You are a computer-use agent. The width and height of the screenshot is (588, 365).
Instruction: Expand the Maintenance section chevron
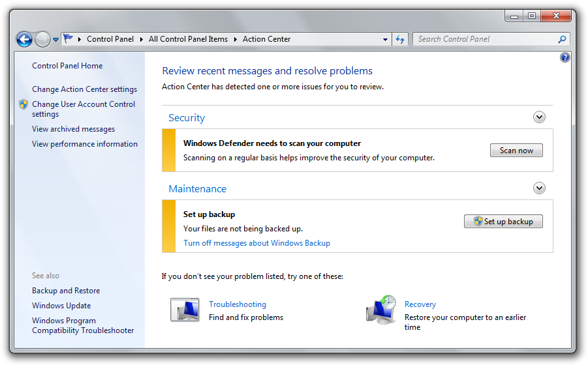click(539, 188)
